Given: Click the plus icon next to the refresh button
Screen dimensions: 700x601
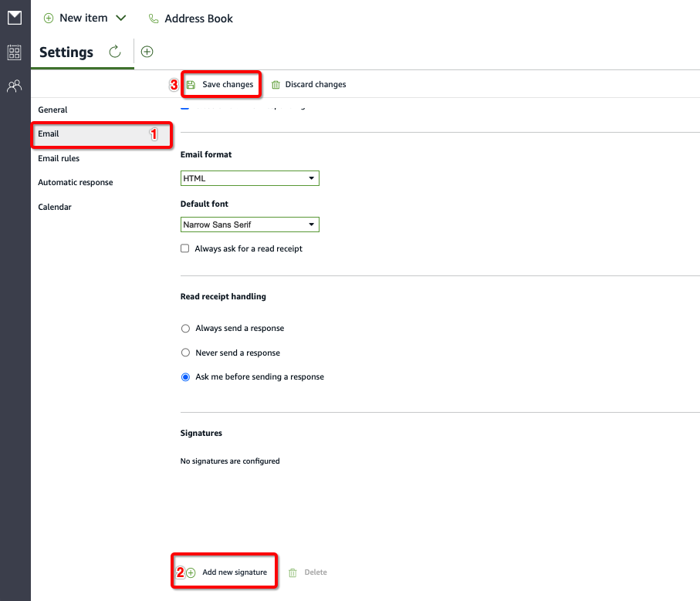Looking at the screenshot, I should [x=147, y=52].
